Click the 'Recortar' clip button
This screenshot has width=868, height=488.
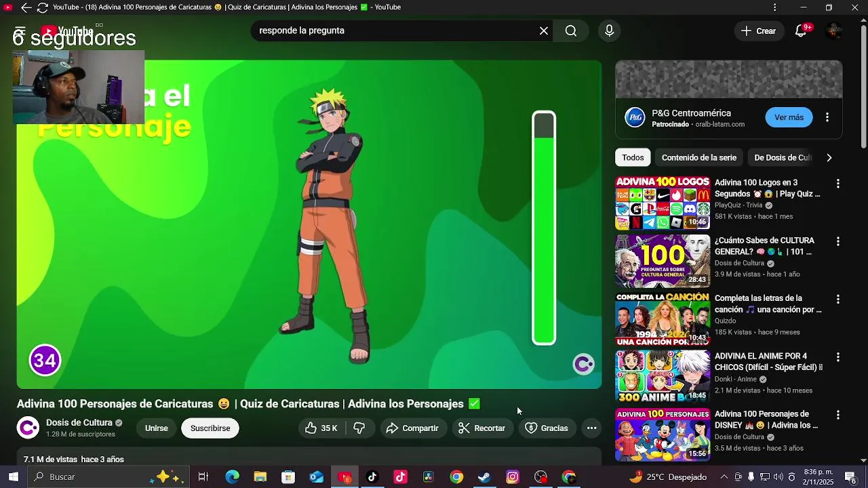point(481,428)
